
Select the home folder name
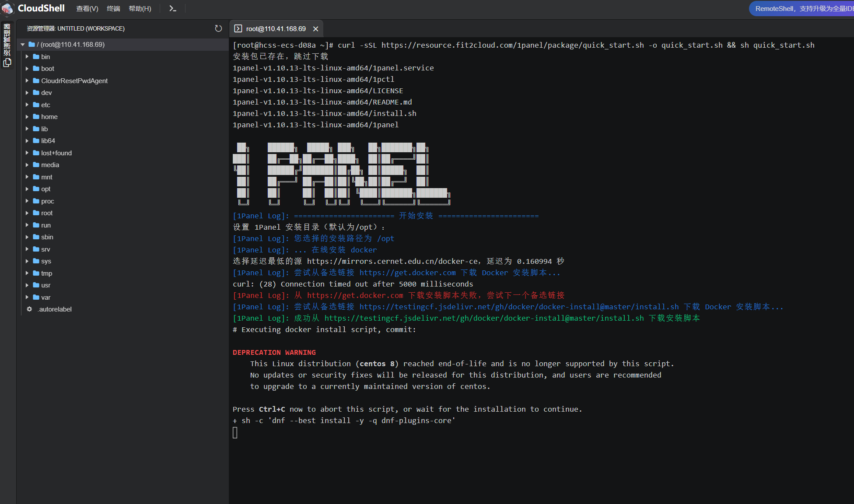49,117
